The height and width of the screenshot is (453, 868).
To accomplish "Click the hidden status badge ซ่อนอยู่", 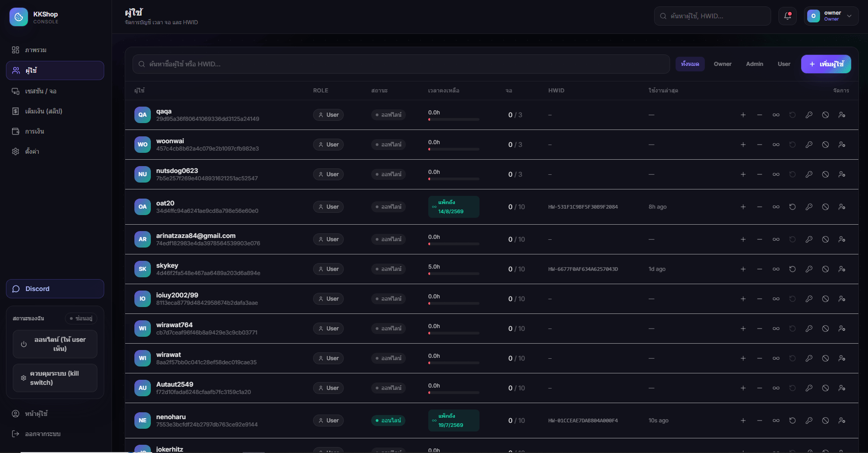I will tap(81, 318).
